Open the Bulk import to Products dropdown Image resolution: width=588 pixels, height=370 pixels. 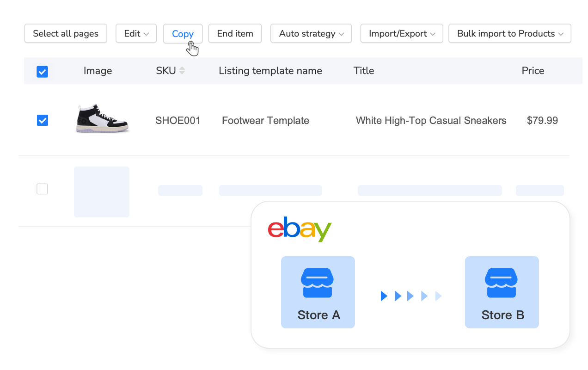[x=509, y=33]
